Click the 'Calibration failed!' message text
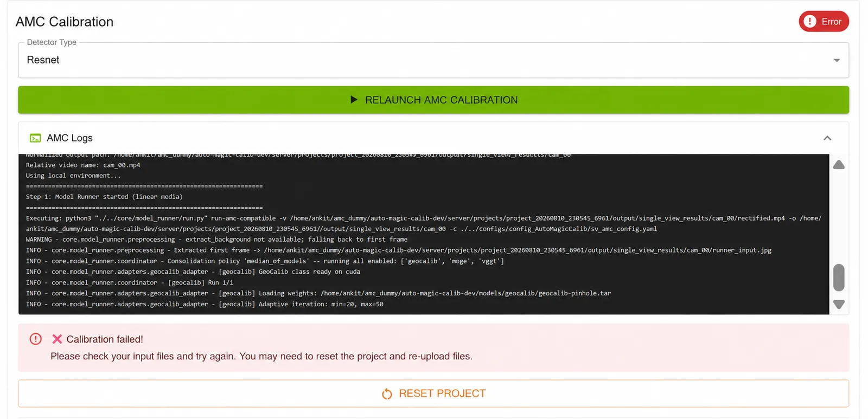This screenshot has height=419, width=868. pyautogui.click(x=105, y=339)
